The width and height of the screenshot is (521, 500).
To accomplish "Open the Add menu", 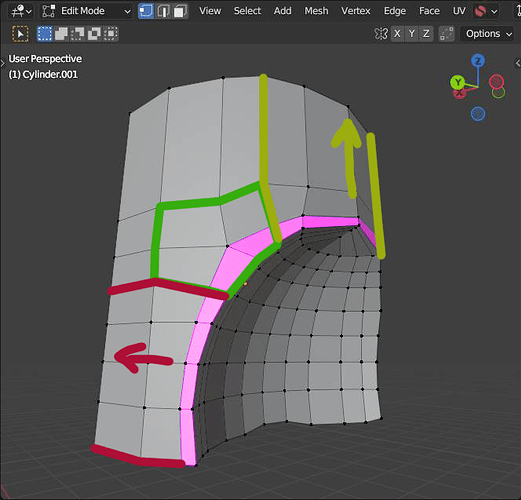I will 282,11.
